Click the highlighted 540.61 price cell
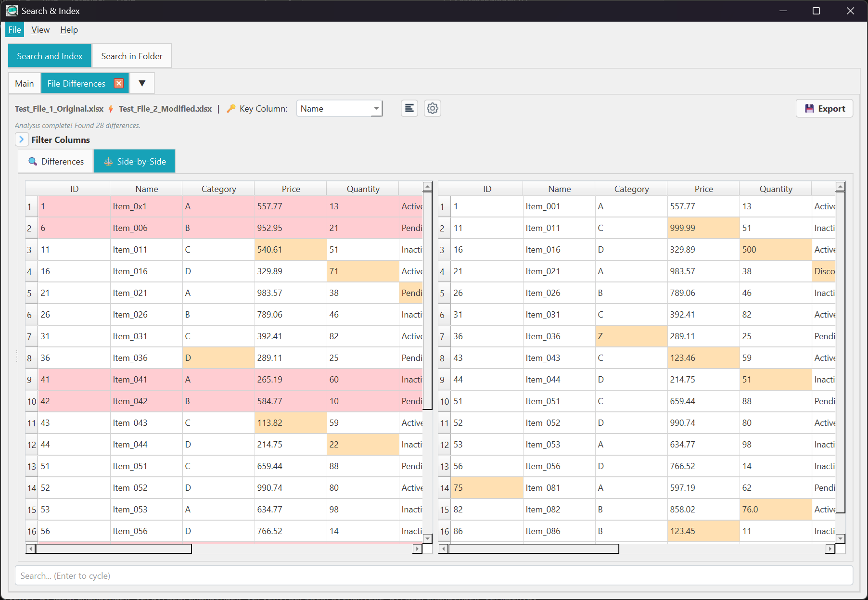This screenshot has height=600, width=868. (290, 250)
